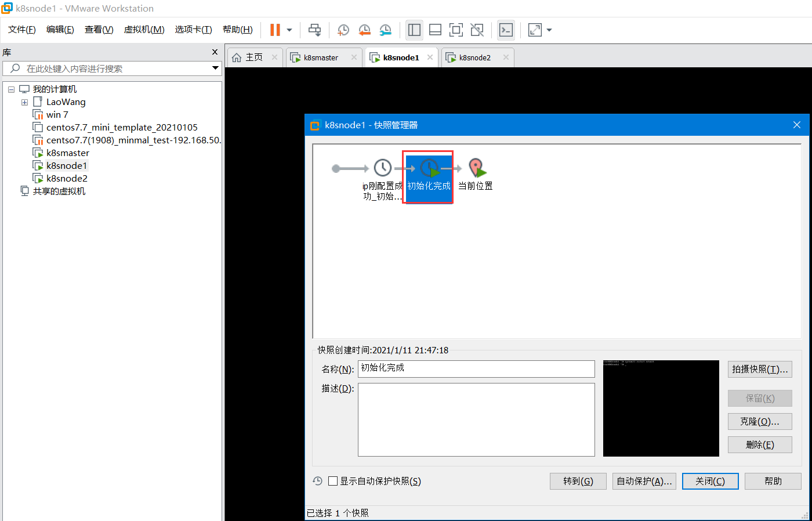Click the 克隆(O)... button

(760, 422)
